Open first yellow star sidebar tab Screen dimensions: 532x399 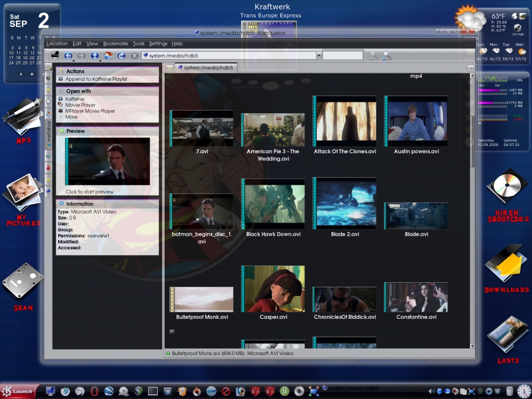[48, 90]
